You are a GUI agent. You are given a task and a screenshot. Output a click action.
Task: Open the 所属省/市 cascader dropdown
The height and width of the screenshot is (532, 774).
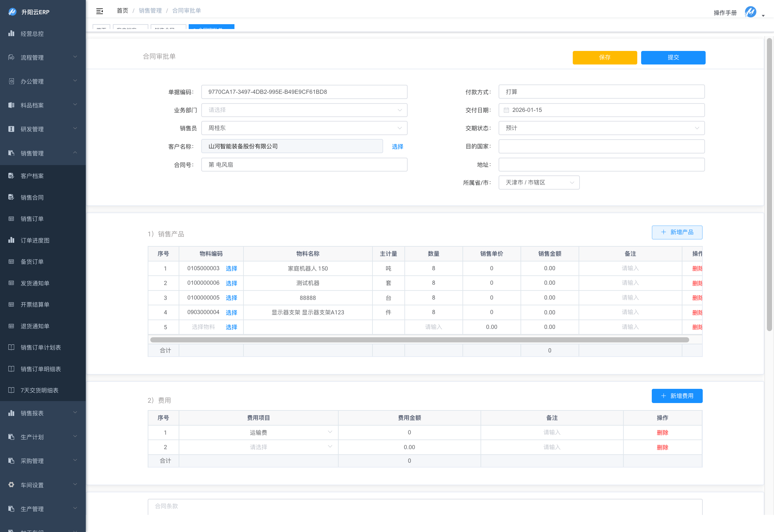pyautogui.click(x=539, y=183)
